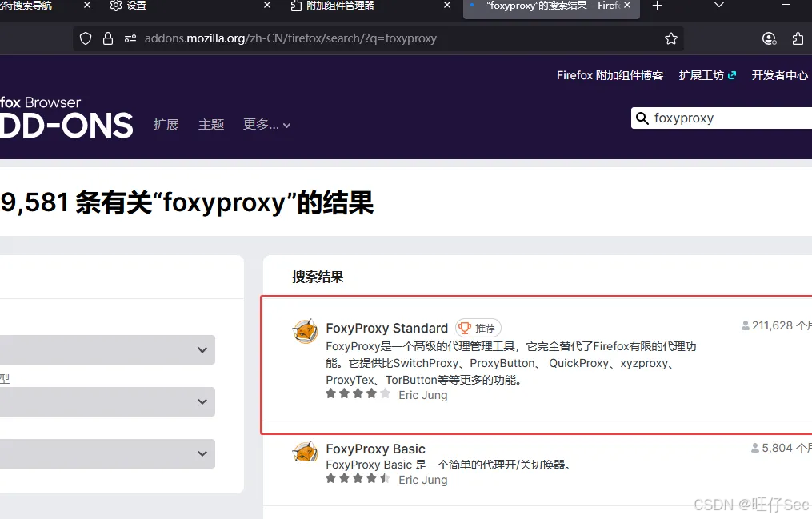This screenshot has height=519, width=812.
Task: Open the Firefox 附加组件博客 link
Action: [x=610, y=75]
